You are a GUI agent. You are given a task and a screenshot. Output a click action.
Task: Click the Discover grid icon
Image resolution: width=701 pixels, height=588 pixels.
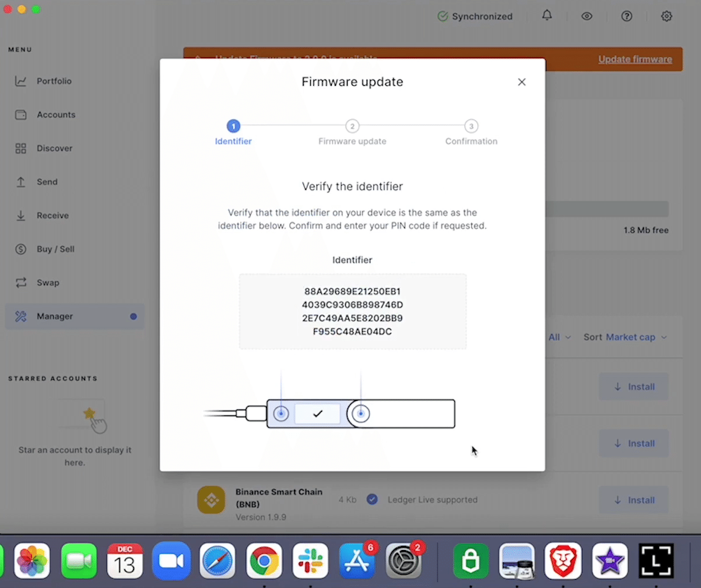click(21, 148)
